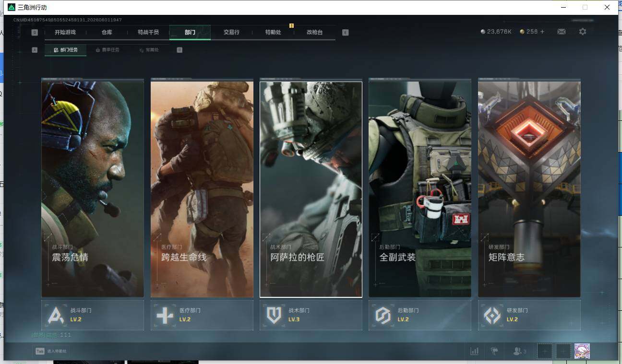
Task: Open the 矩阵意志 R&D mission card
Action: 529,189
